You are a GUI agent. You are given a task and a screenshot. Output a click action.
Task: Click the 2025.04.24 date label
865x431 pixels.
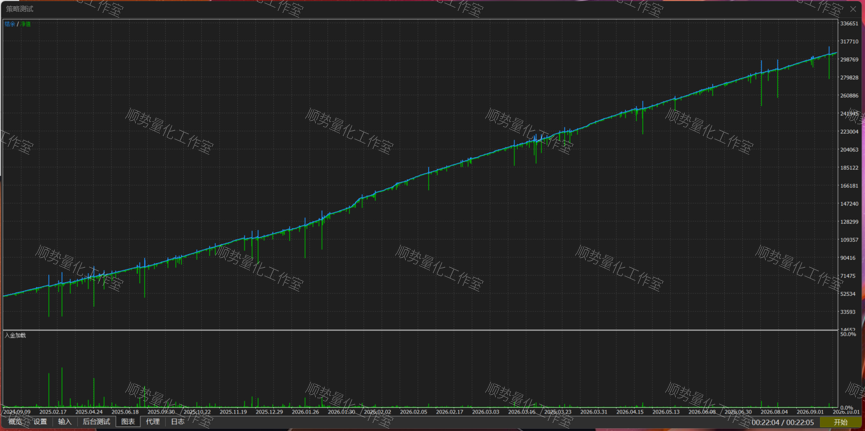click(x=89, y=412)
